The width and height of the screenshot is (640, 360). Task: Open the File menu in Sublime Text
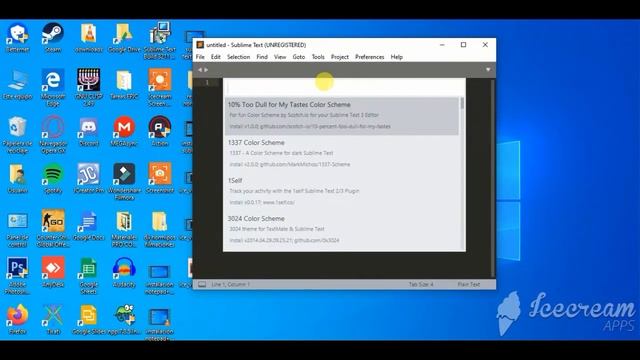tap(200, 57)
